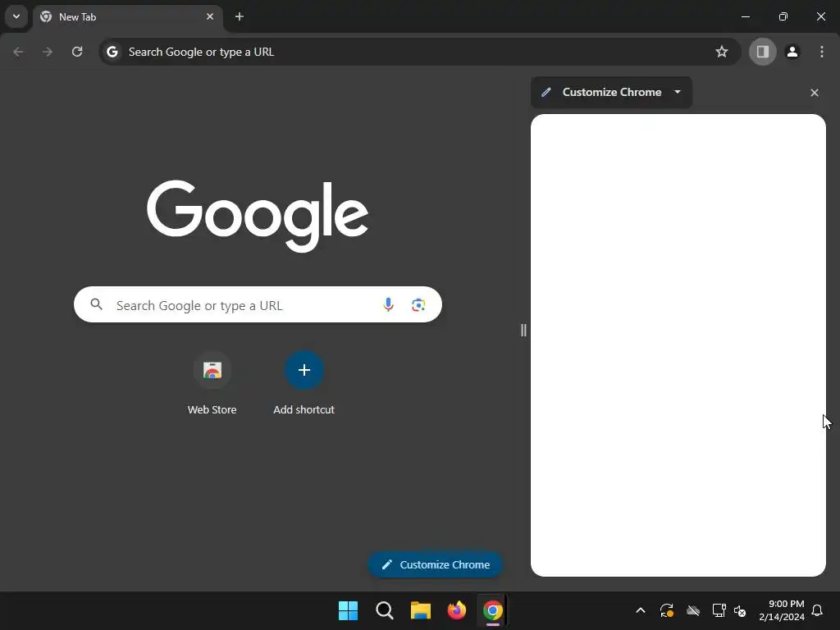Click the magnifier icon in search box
The image size is (840, 630).
pos(97,305)
